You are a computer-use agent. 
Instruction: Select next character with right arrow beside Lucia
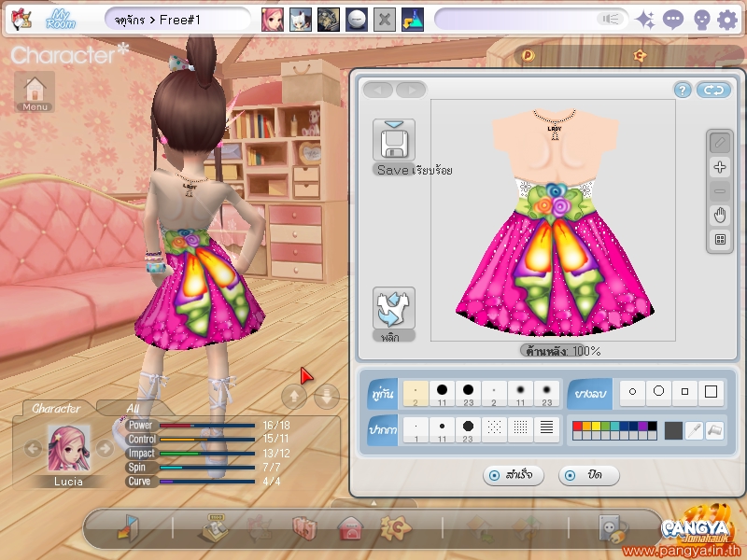[x=105, y=448]
